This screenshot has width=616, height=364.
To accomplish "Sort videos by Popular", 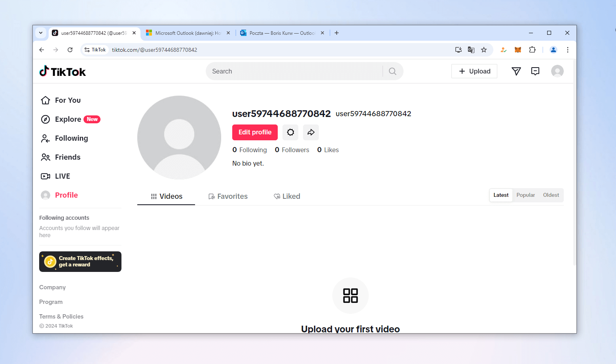I will point(525,195).
